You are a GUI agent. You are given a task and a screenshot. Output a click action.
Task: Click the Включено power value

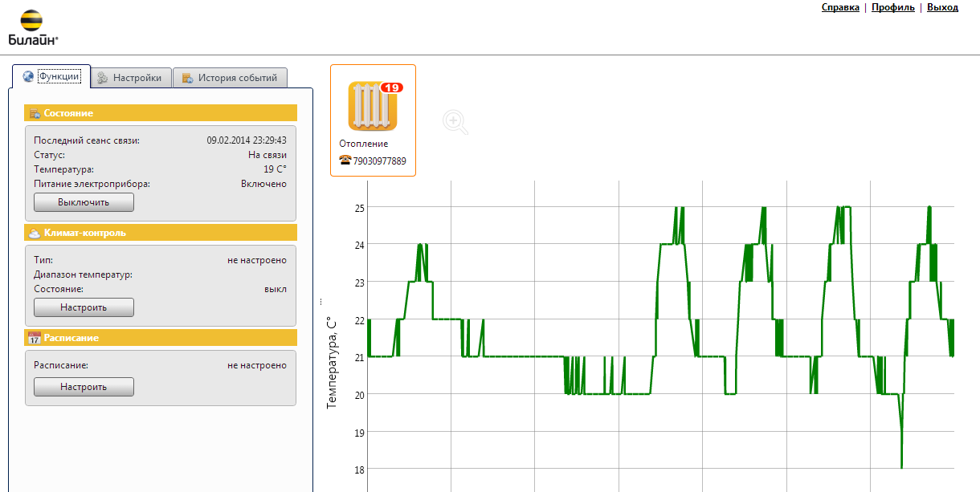point(263,184)
